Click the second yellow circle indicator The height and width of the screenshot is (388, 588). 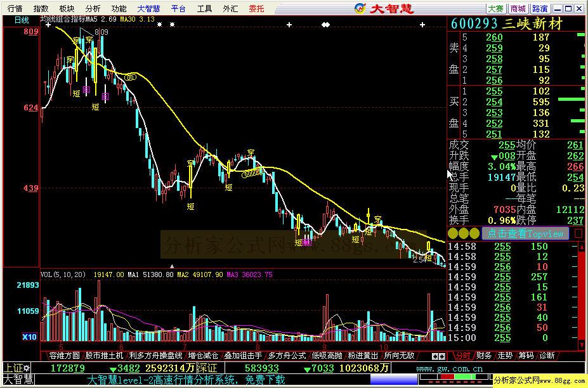pos(464,233)
